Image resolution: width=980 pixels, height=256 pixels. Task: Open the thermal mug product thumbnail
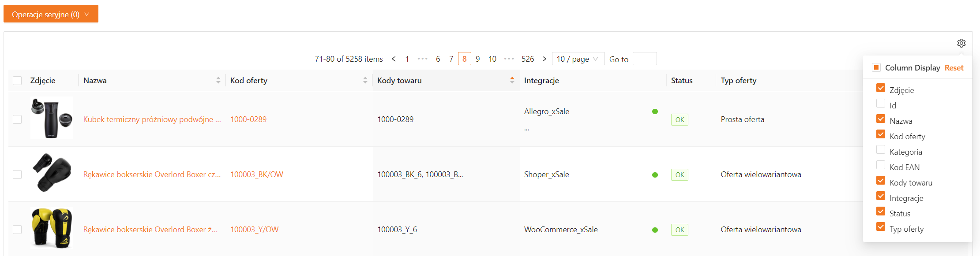pos(52,118)
